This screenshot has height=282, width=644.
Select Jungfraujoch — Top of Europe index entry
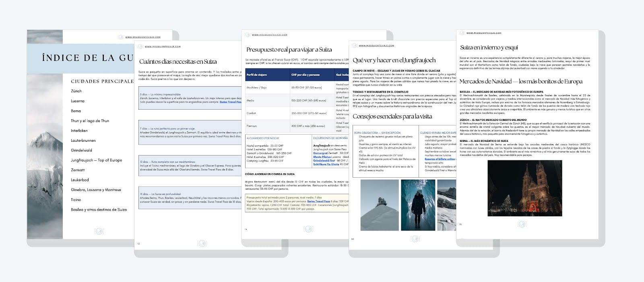coord(96,160)
